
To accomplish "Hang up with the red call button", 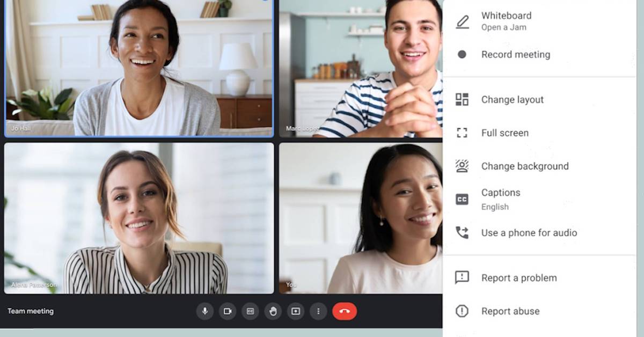I will 345,311.
